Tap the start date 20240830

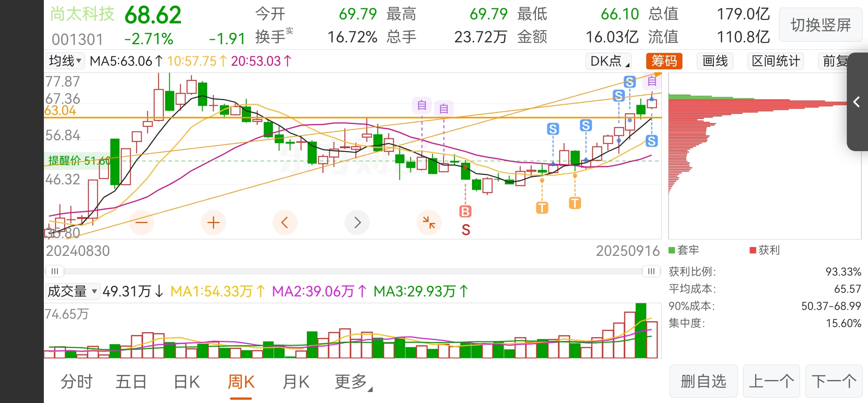pos(77,251)
